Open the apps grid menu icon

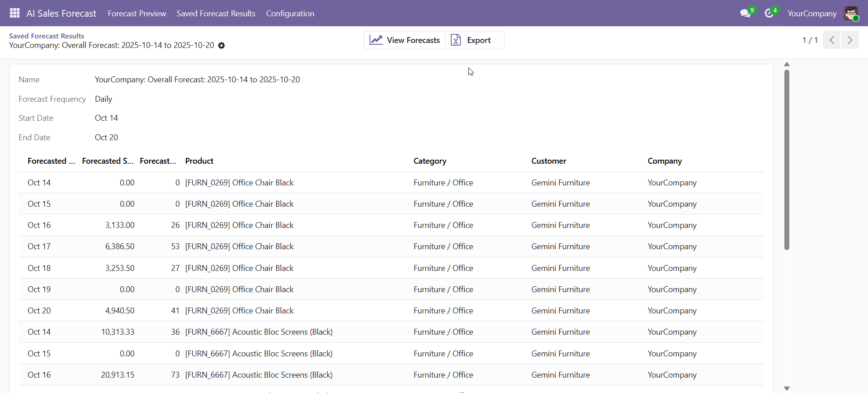coord(14,13)
